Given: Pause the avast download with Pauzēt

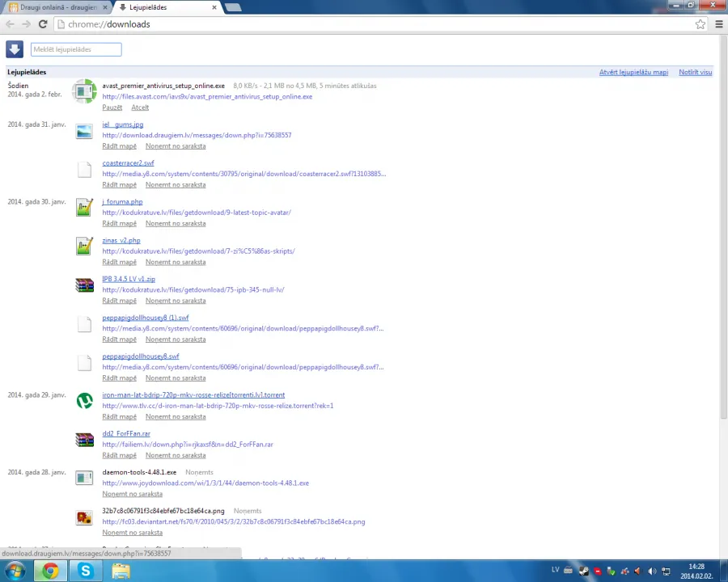Looking at the screenshot, I should click(x=112, y=108).
